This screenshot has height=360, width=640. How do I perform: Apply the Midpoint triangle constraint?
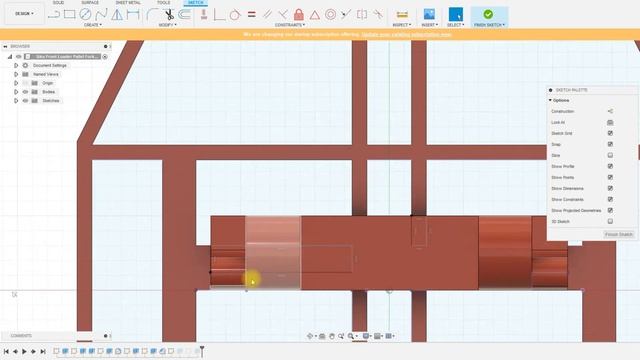tap(315, 15)
